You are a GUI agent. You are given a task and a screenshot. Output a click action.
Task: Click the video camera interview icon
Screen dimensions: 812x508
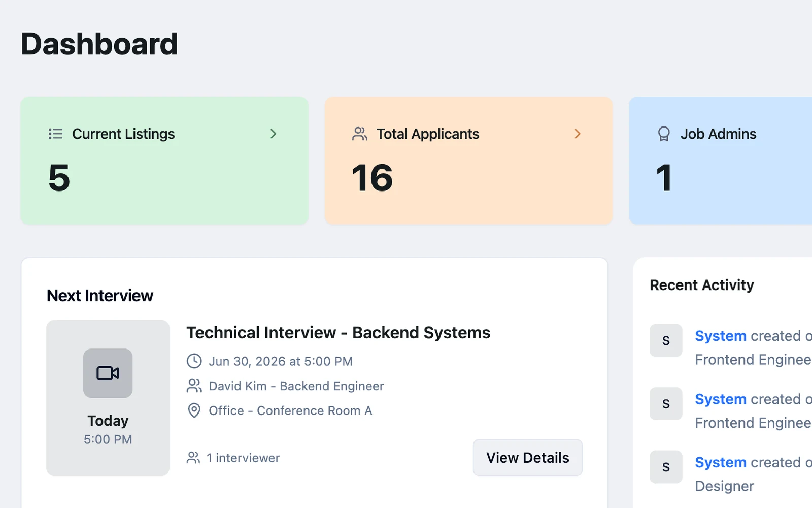pyautogui.click(x=108, y=373)
